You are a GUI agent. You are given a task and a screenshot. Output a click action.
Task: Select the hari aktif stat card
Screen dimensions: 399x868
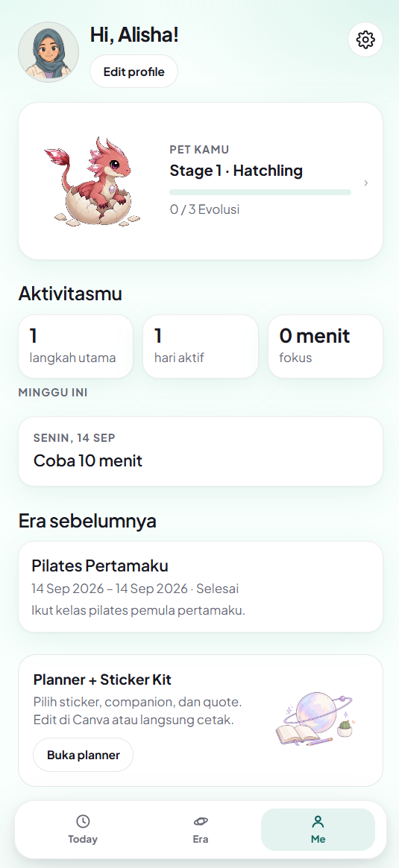201,346
